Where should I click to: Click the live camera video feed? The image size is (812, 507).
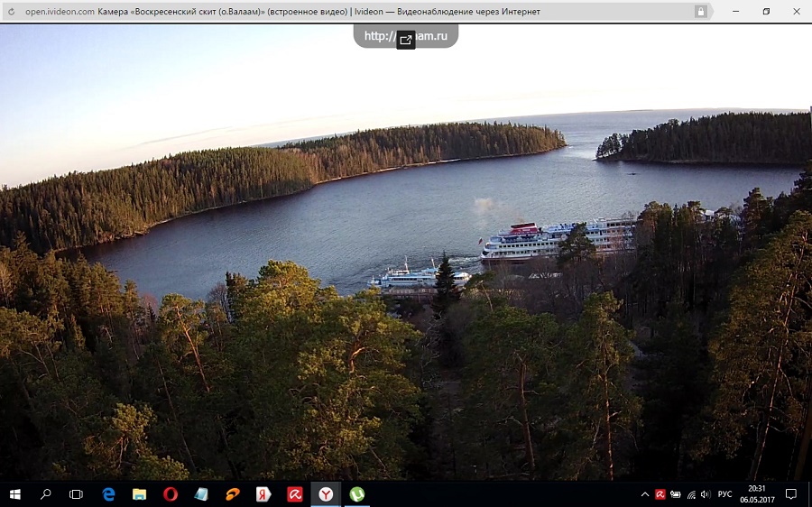(406, 253)
